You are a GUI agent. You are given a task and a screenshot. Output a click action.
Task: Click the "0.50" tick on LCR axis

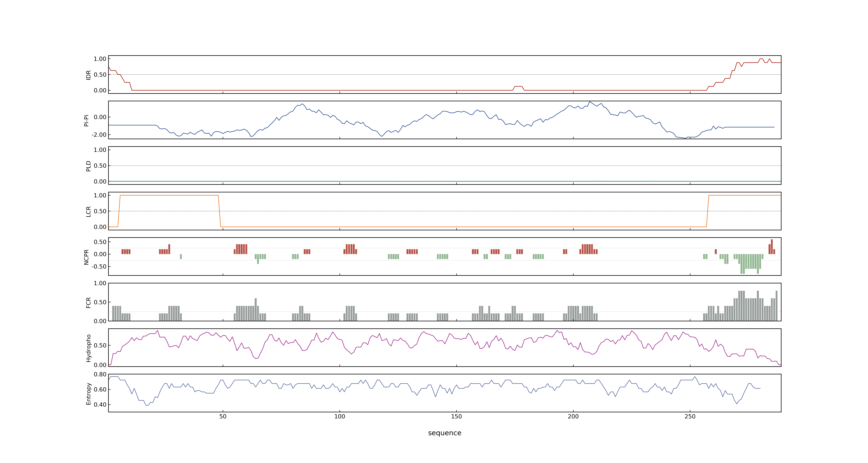coord(100,211)
